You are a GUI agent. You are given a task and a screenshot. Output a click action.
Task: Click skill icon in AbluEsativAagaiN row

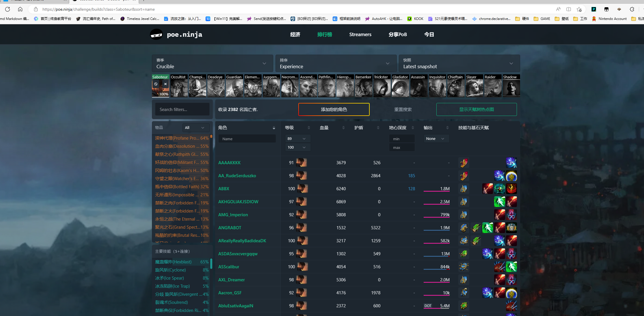tap(464, 306)
